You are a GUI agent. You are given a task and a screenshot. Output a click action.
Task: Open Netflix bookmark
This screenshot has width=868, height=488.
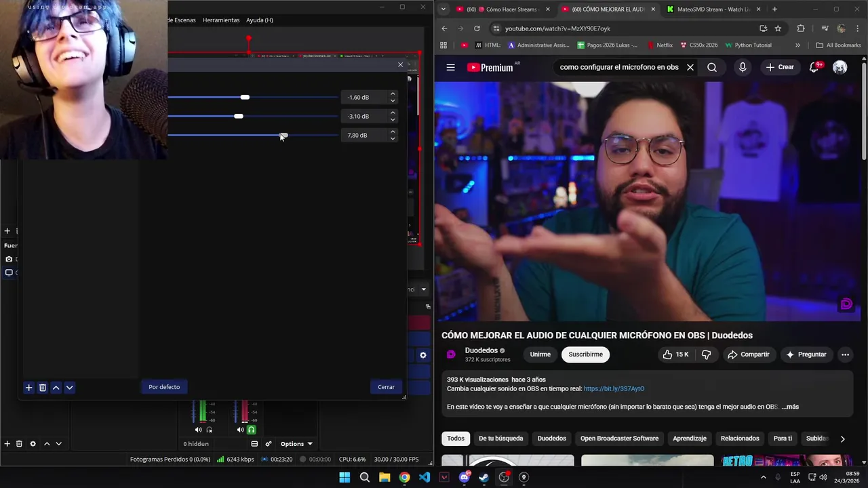pos(659,45)
